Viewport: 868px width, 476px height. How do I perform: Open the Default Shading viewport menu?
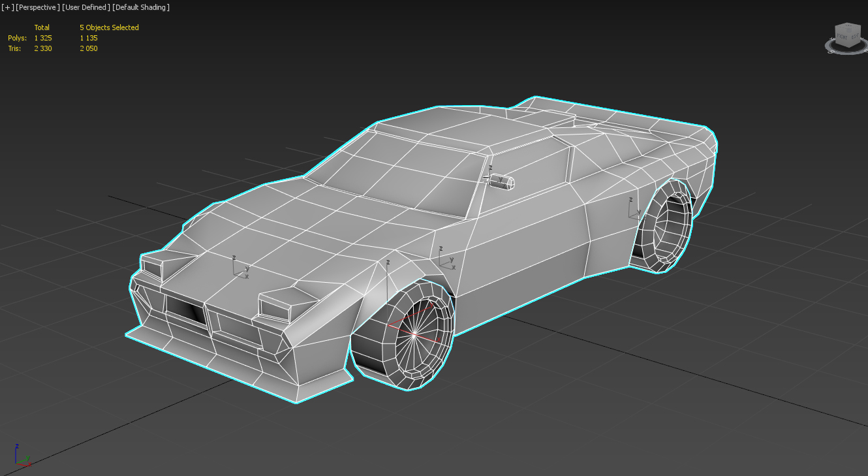click(x=141, y=7)
